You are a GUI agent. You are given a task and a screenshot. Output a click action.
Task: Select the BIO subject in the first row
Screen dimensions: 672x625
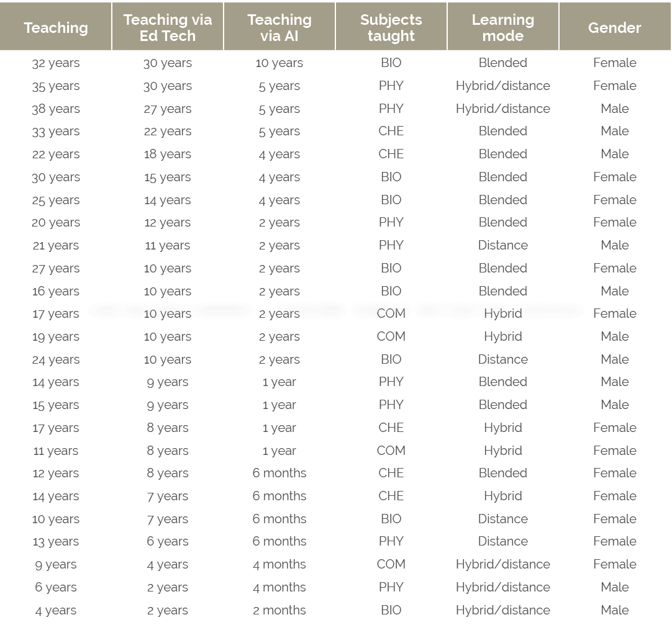[391, 62]
